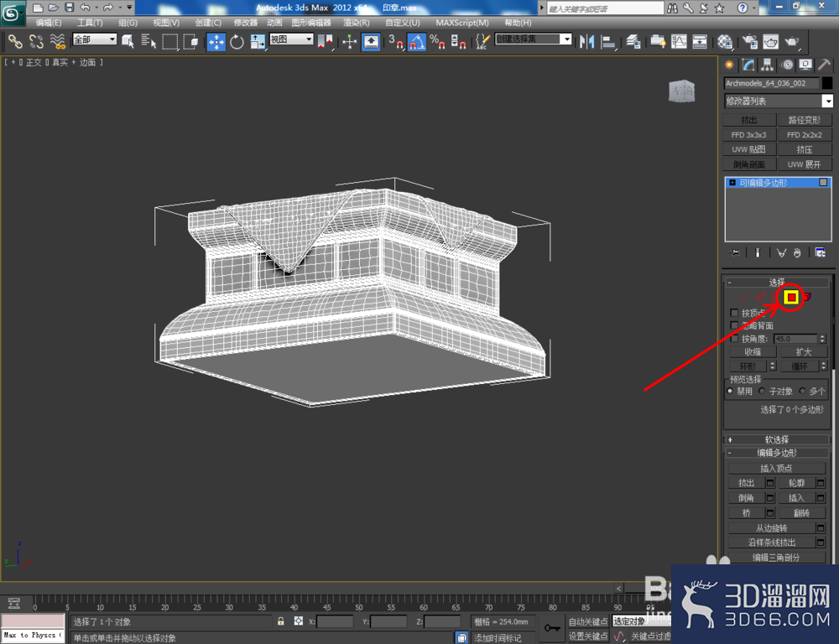Open the Material Editor icon

[725, 42]
